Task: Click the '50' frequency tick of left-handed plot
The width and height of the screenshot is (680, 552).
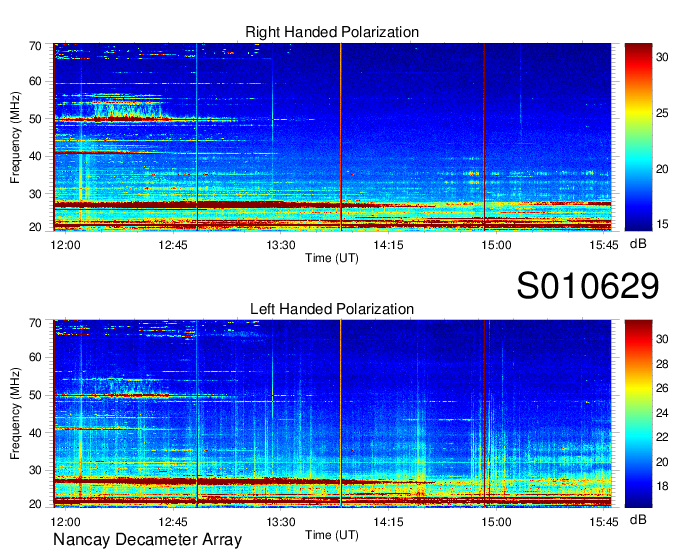Action: pos(36,395)
